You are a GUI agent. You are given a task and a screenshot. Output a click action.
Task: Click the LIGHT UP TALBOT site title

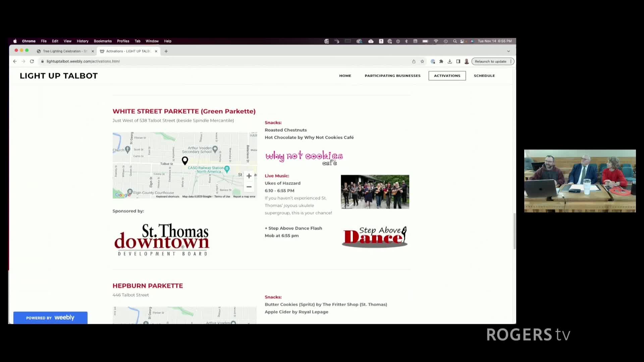click(x=59, y=76)
